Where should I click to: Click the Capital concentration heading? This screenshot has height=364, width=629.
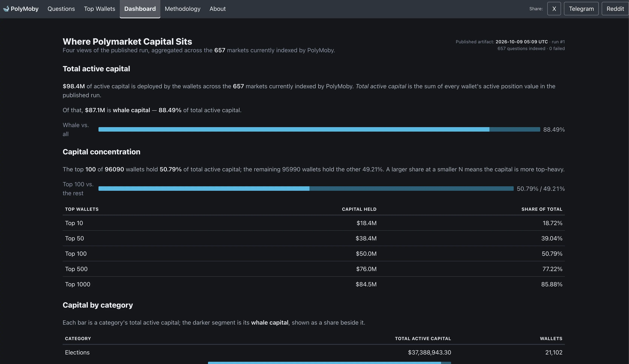(101, 152)
